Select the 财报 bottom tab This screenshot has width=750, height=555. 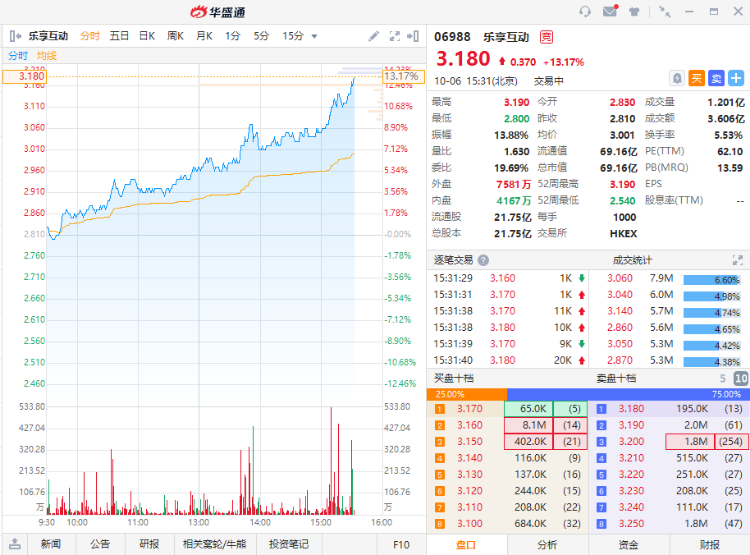710,545
